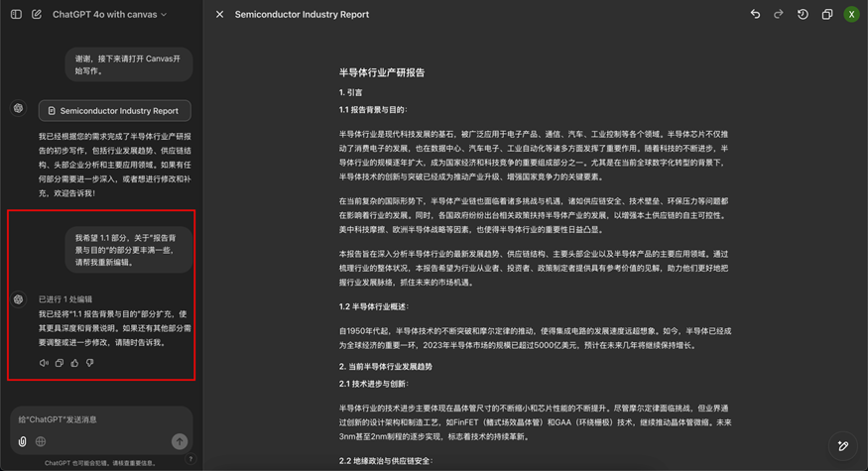Image resolution: width=868 pixels, height=471 pixels.
Task: Open the canvas editing tools pencil button
Action: click(x=842, y=446)
